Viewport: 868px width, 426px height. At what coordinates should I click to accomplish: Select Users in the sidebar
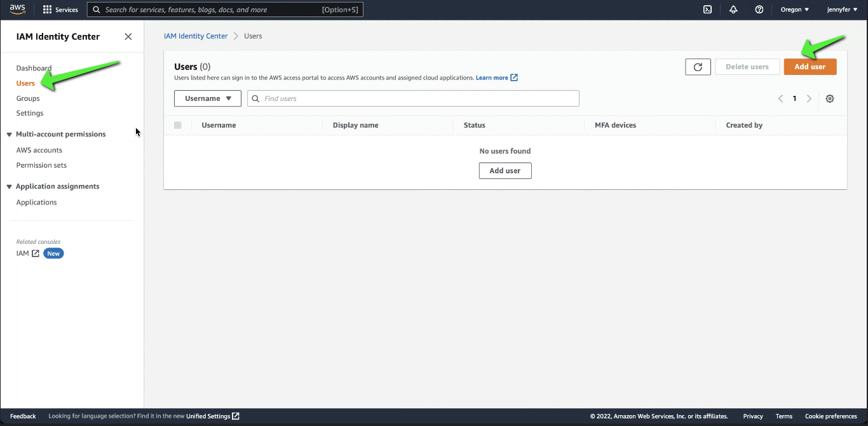pyautogui.click(x=25, y=83)
